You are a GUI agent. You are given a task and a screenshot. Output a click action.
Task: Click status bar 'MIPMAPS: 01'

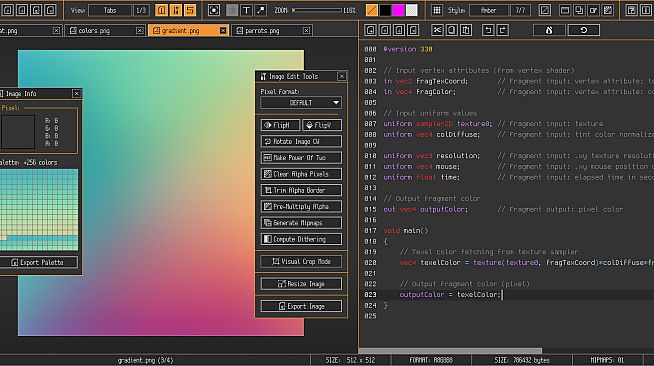(607, 360)
